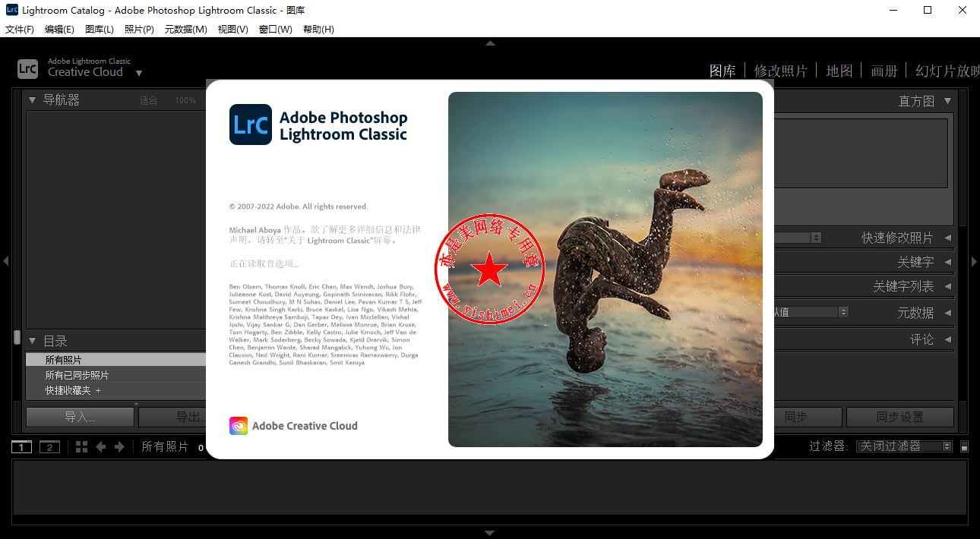Set navigator zoom to 100%
The image size is (980, 539).
click(x=185, y=100)
